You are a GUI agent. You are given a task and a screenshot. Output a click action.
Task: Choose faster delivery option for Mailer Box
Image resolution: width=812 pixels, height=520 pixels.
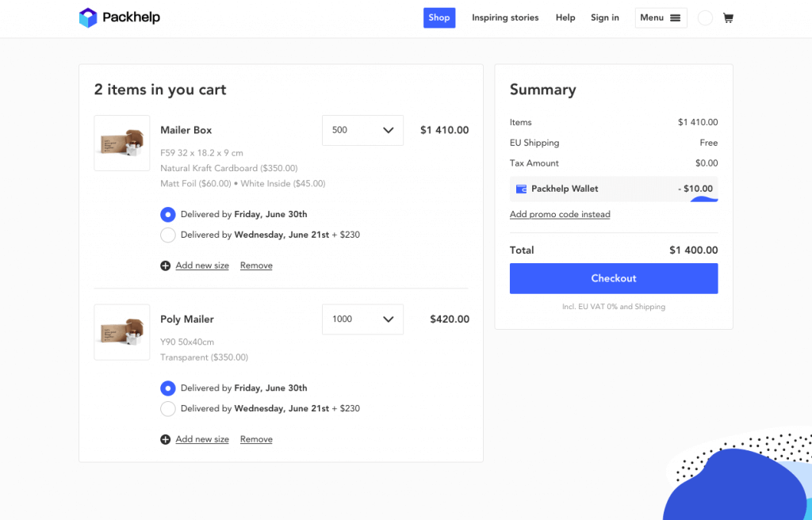tap(167, 235)
